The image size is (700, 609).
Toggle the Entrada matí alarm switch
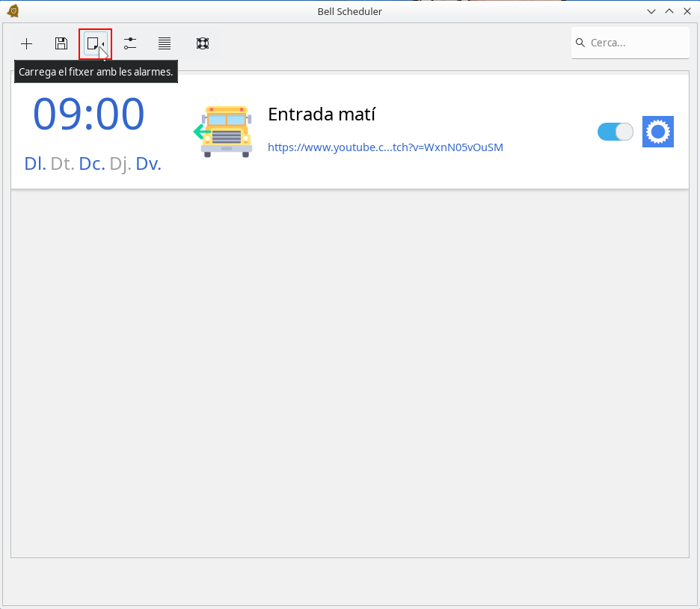[x=615, y=132]
